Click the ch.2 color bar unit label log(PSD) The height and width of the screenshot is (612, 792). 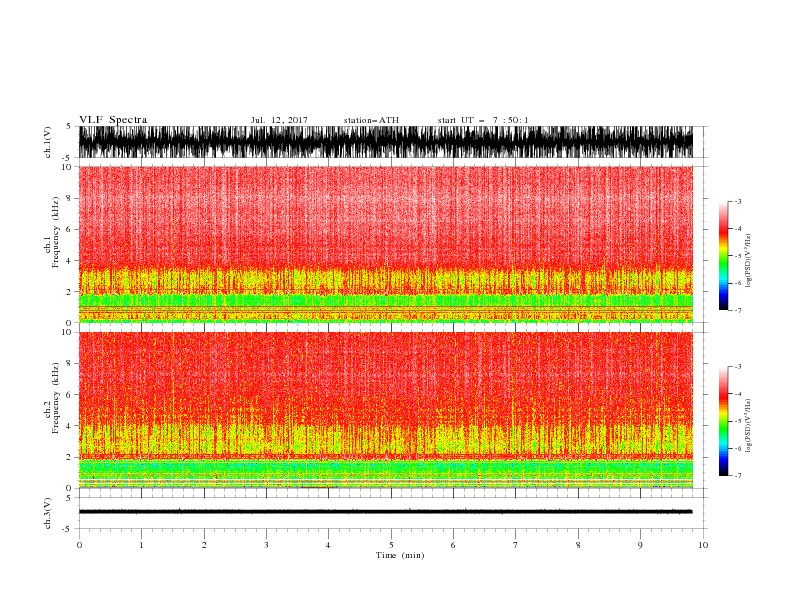point(748,426)
